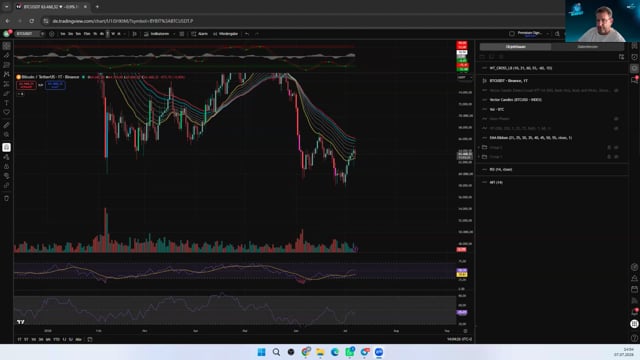
Task: Open the calendar panel in right sidebar
Action: (x=634, y=289)
